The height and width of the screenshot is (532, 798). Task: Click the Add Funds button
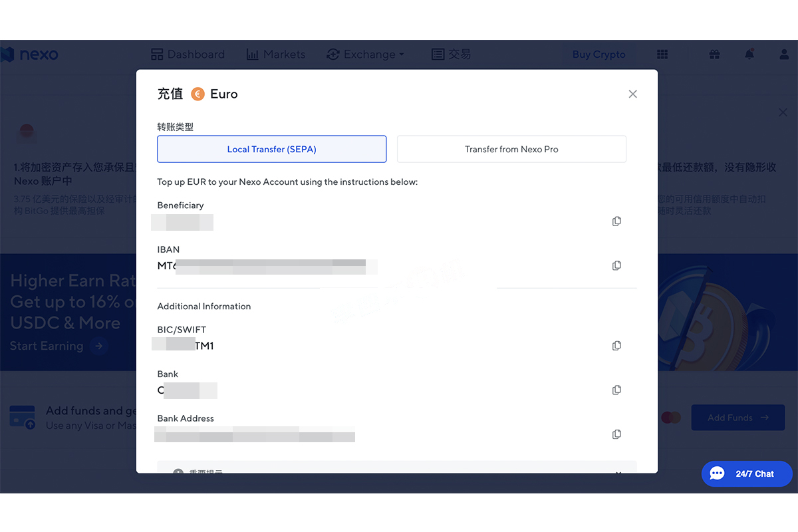click(x=738, y=418)
